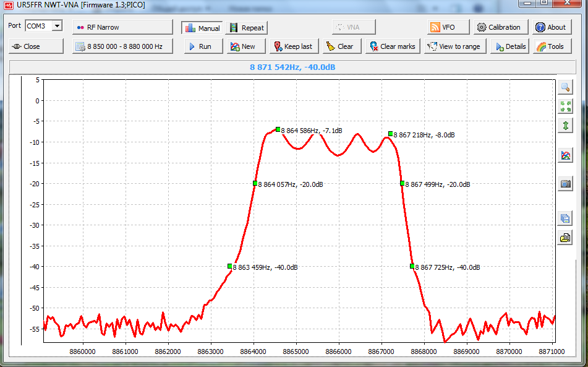The width and height of the screenshot is (588, 367).
Task: Expand the Details panel
Action: (x=510, y=46)
